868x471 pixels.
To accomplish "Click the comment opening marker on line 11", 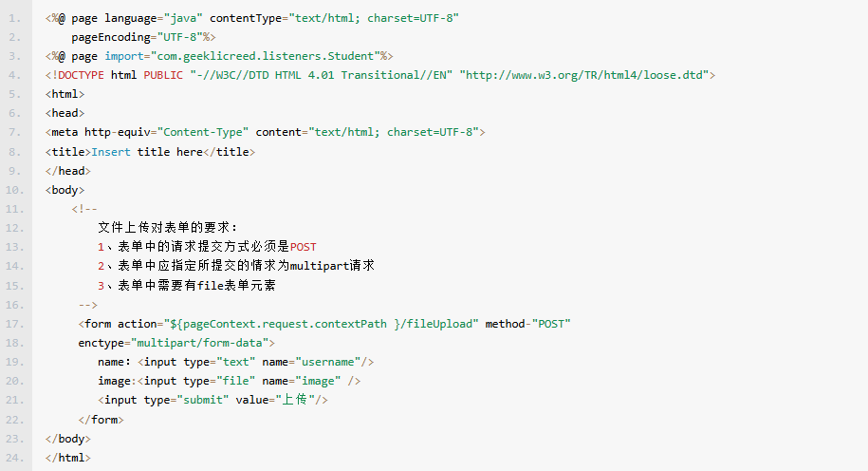I will [84, 209].
